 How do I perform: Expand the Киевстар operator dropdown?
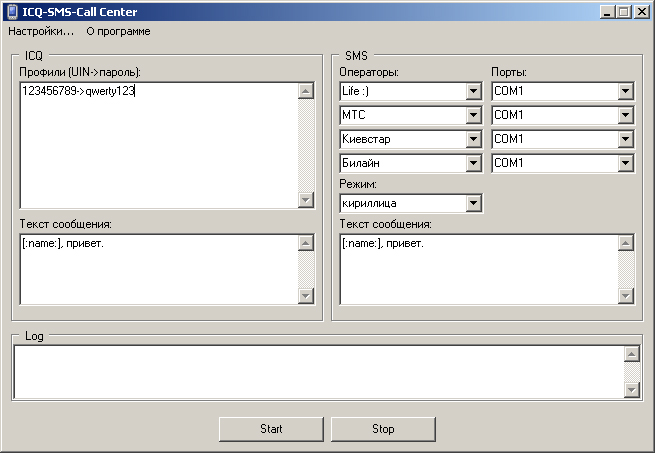(x=473, y=139)
